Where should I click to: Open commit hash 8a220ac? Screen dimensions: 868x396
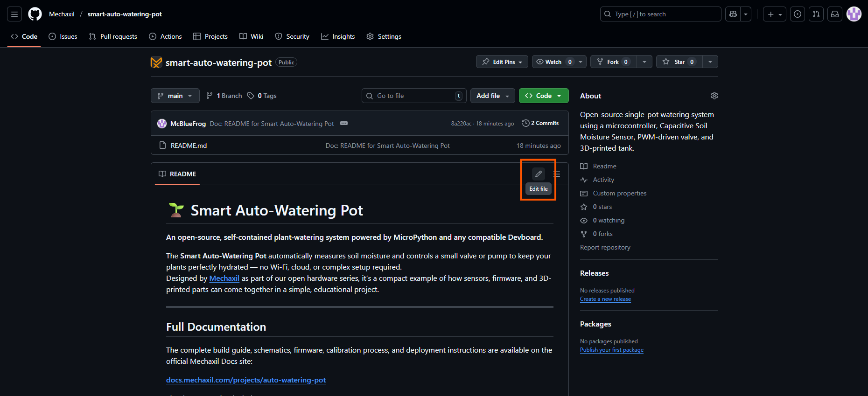click(461, 124)
